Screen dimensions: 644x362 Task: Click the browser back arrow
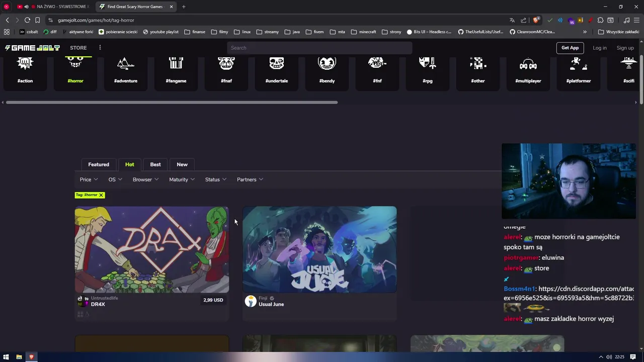(7, 20)
